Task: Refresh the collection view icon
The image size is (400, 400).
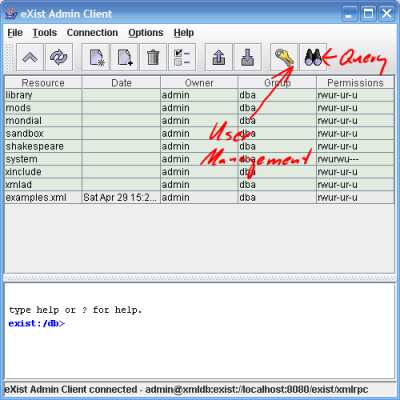Action: tap(59, 57)
